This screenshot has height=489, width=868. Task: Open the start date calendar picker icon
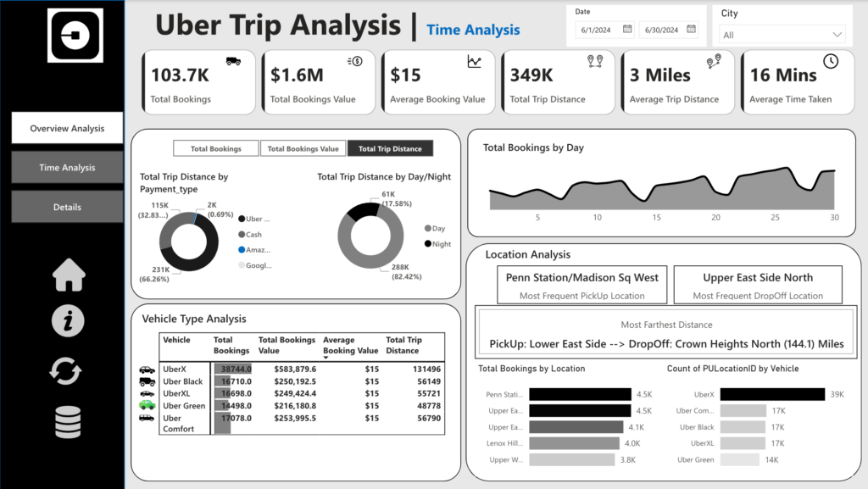[x=627, y=29]
